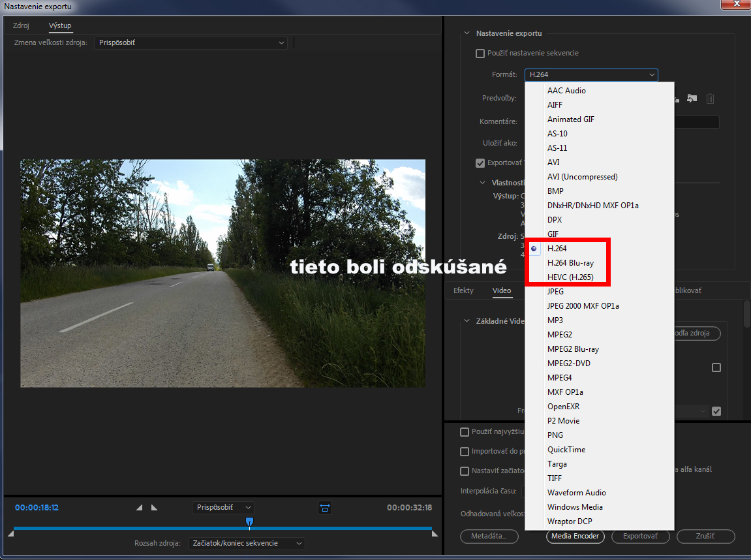The width and height of the screenshot is (751, 560).
Task: Click the delete preset trash icon
Action: (x=710, y=98)
